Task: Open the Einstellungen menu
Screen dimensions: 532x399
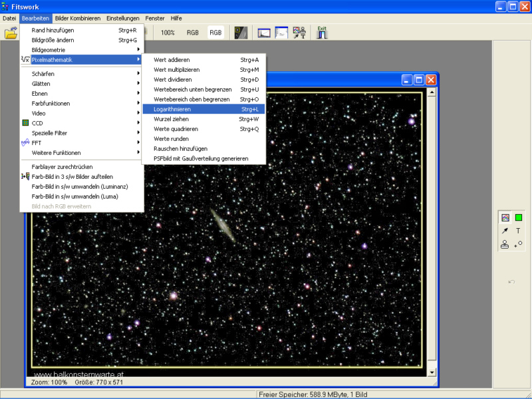Action: point(123,18)
